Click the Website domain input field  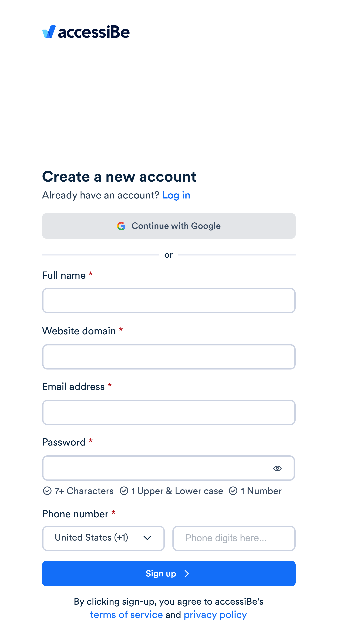pos(169,357)
